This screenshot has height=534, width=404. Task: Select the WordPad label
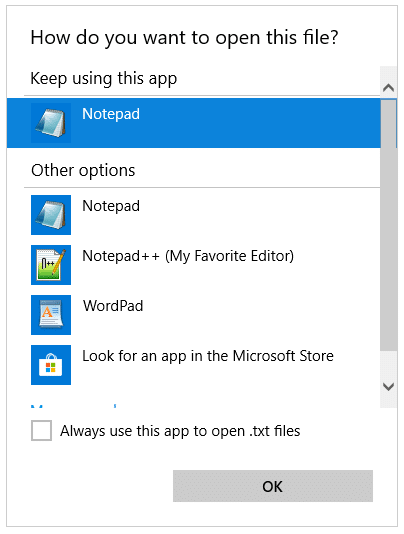113,306
